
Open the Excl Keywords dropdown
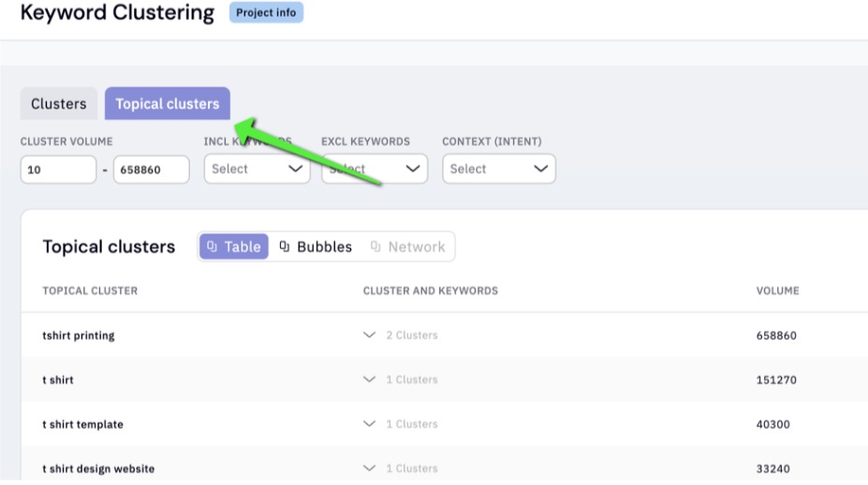click(375, 169)
